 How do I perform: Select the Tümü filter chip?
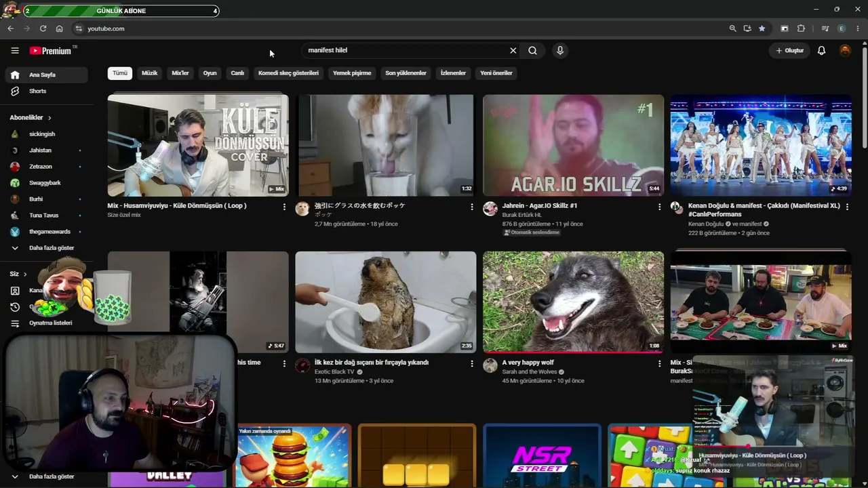[120, 73]
